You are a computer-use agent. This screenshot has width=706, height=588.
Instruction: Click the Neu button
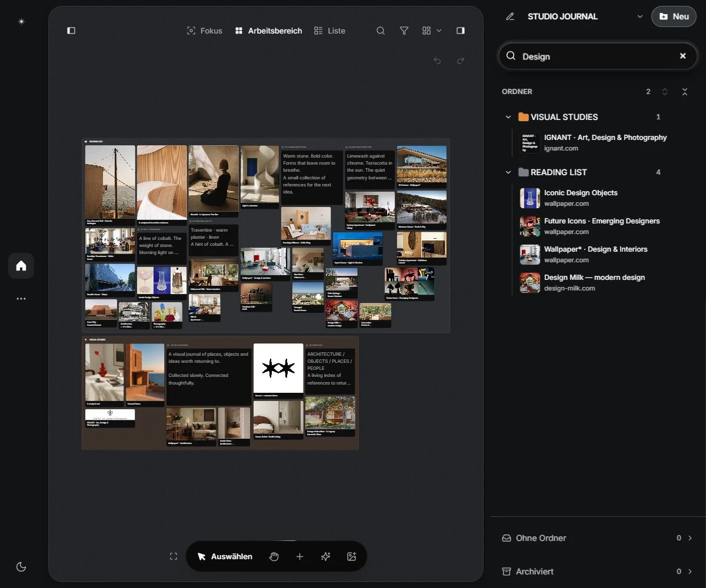coord(674,16)
